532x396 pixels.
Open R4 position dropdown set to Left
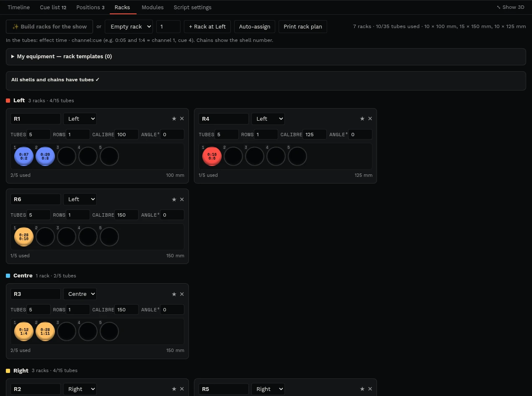click(268, 119)
